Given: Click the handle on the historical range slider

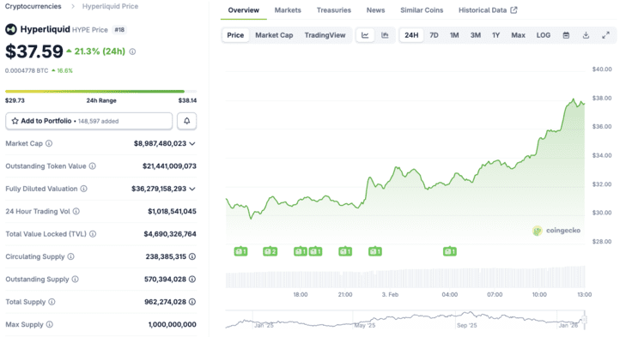Looking at the screenshot, I should click(584, 319).
